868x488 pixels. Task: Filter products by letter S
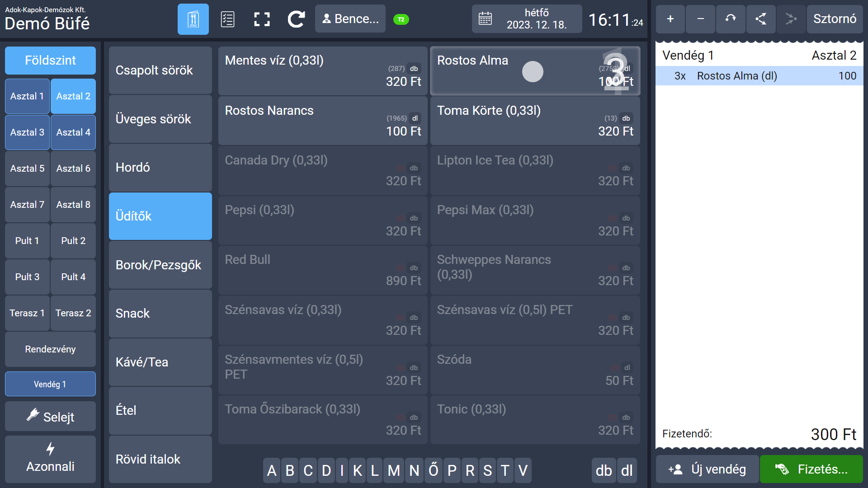click(x=487, y=470)
